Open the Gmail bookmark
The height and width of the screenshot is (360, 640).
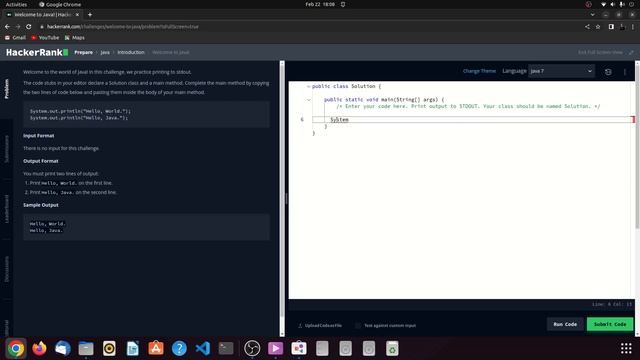[x=15, y=38]
